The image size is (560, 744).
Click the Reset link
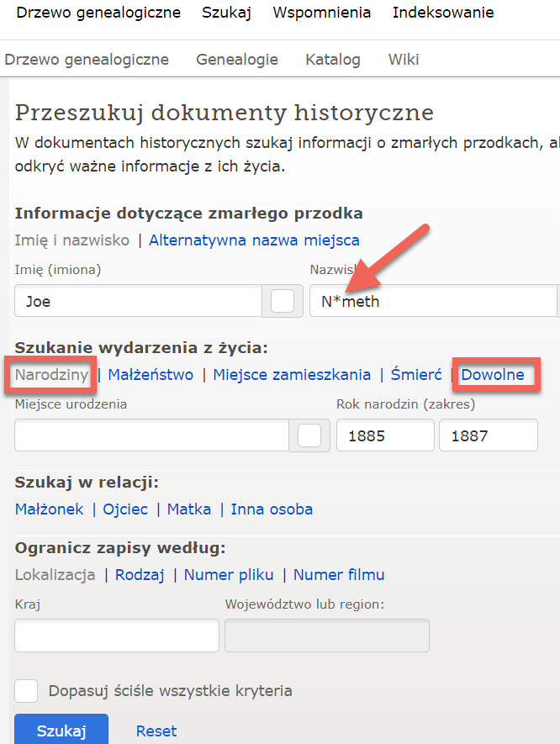[x=156, y=731]
